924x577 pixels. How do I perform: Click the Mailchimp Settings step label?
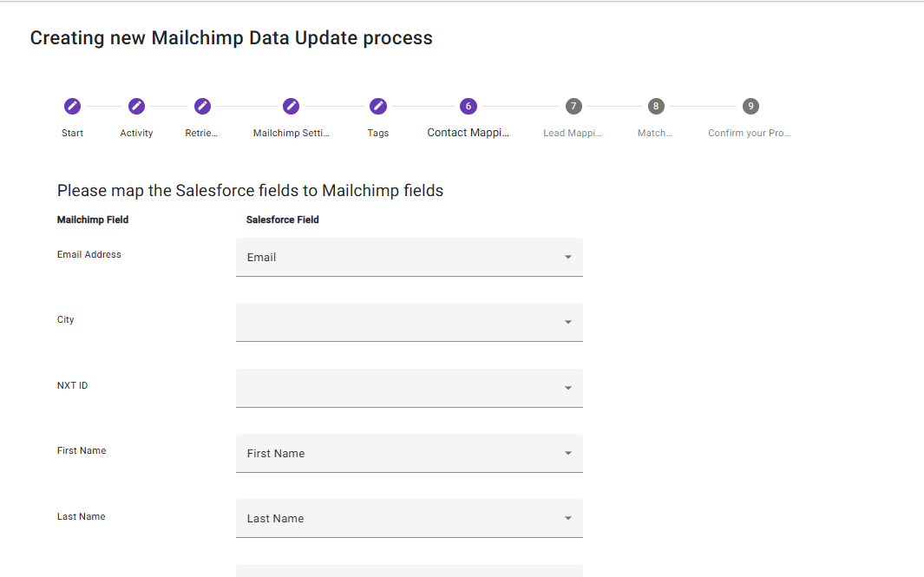click(x=292, y=134)
